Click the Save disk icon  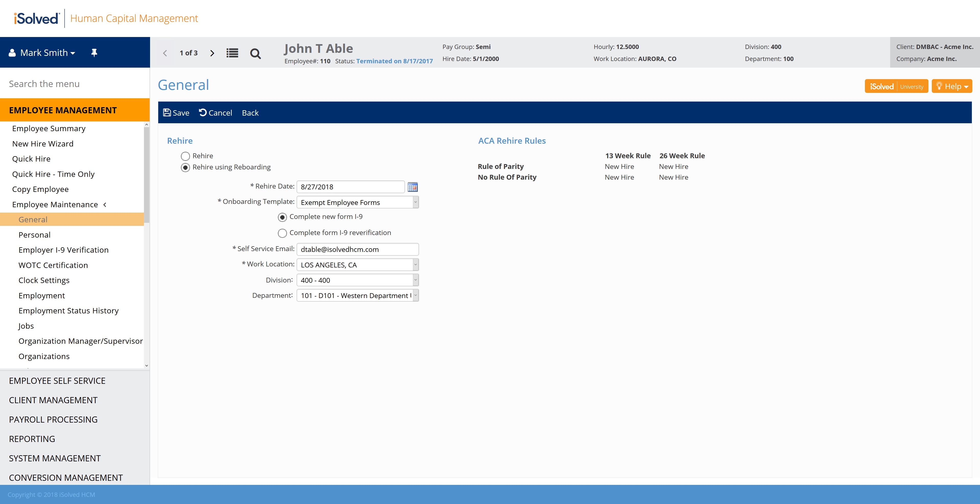[167, 113]
